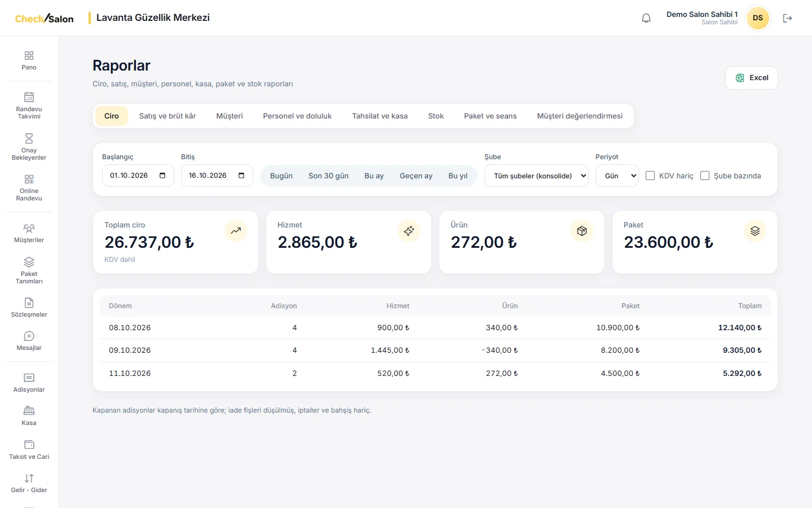
Task: Open the Şube branch dropdown
Action: pyautogui.click(x=536, y=176)
